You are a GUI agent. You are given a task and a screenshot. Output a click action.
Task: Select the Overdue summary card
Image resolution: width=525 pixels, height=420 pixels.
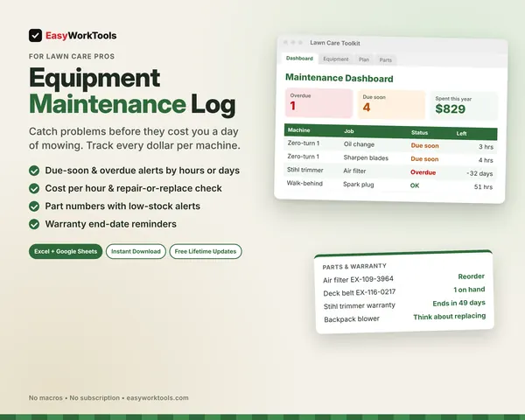pyautogui.click(x=318, y=103)
